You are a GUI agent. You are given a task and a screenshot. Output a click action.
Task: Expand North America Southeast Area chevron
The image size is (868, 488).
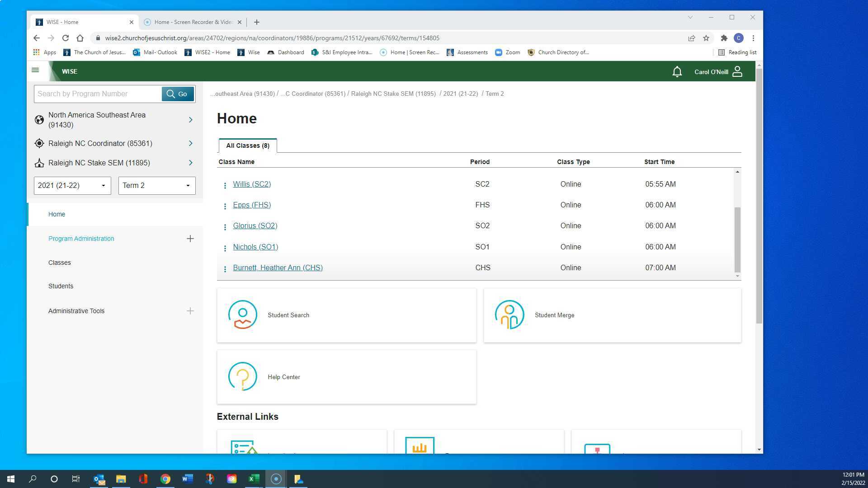pos(190,120)
